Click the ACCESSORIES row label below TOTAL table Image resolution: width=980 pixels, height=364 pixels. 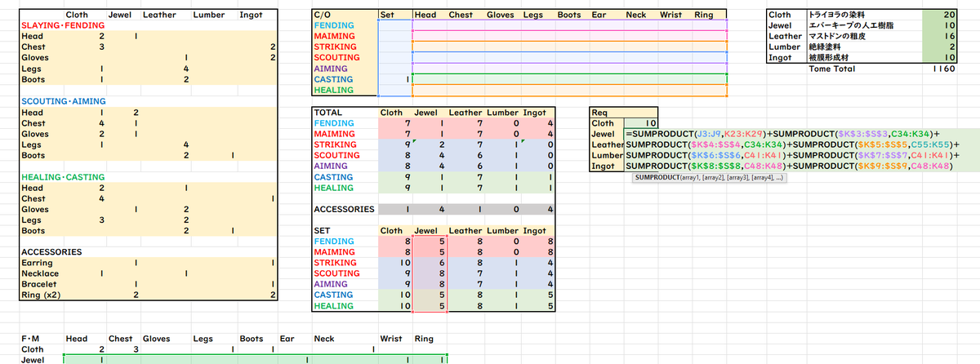click(x=344, y=209)
